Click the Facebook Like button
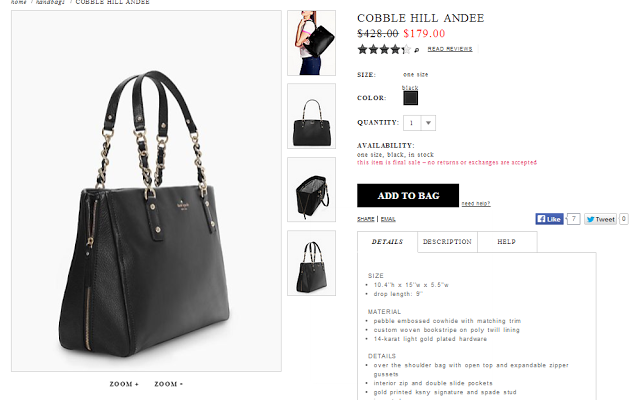The image size is (640, 400). pyautogui.click(x=549, y=219)
